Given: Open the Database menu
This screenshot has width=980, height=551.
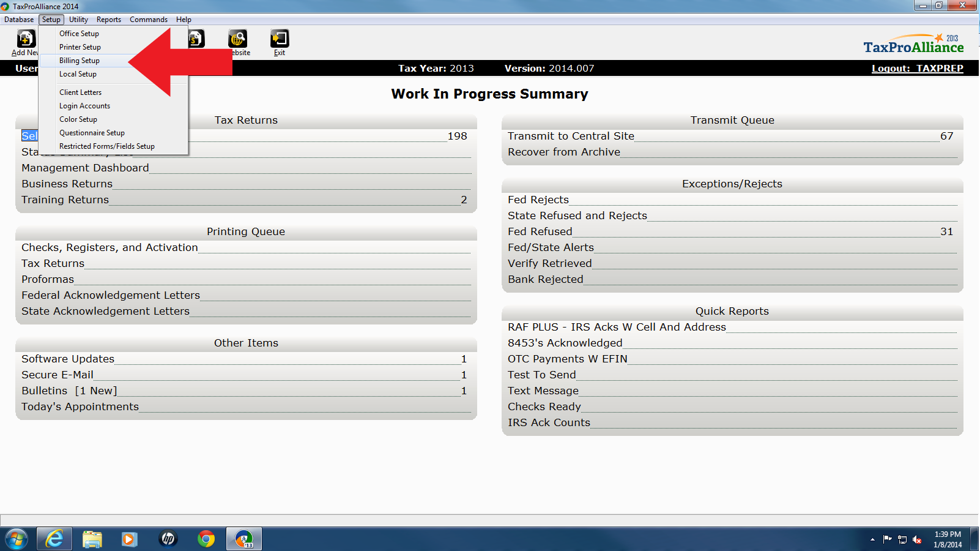Looking at the screenshot, I should point(19,20).
